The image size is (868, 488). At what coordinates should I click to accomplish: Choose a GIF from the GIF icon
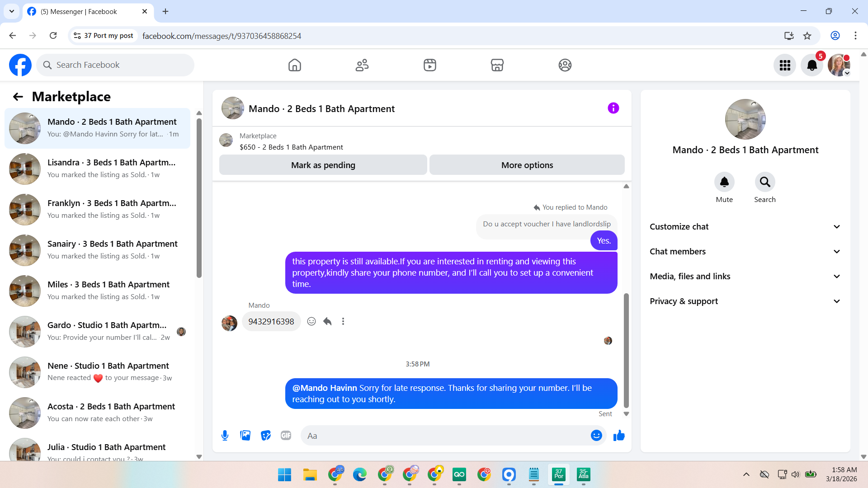point(286,436)
